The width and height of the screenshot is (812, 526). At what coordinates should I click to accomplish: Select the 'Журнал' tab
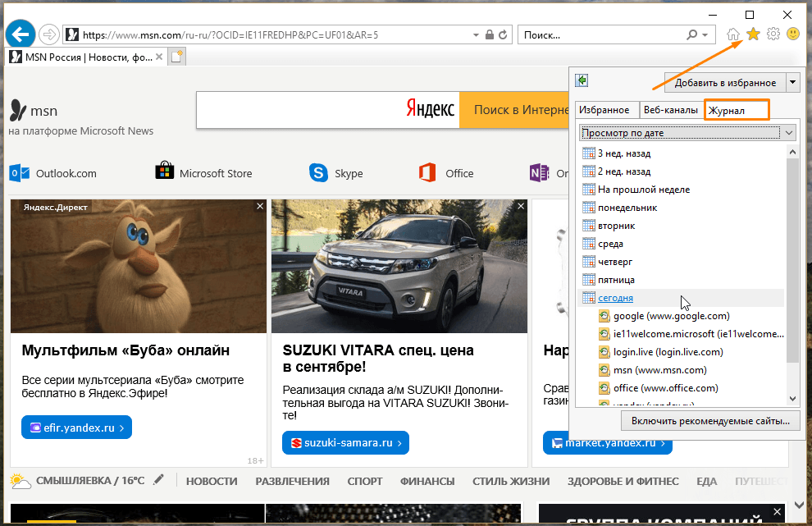coord(737,110)
